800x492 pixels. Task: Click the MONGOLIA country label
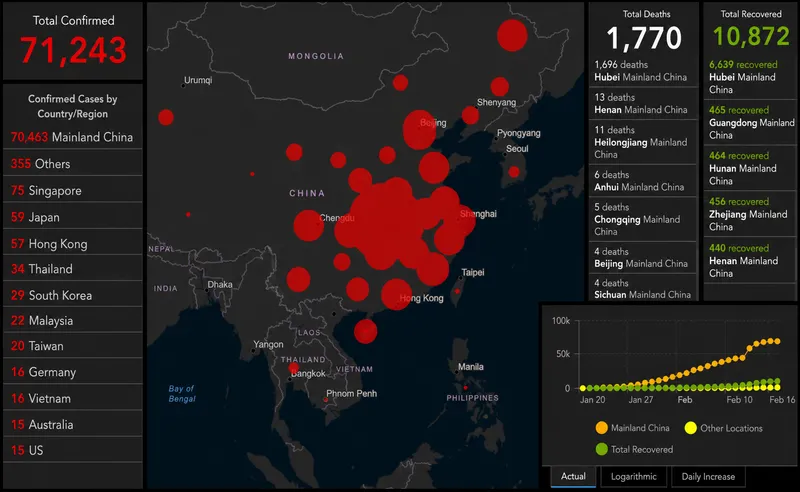316,56
